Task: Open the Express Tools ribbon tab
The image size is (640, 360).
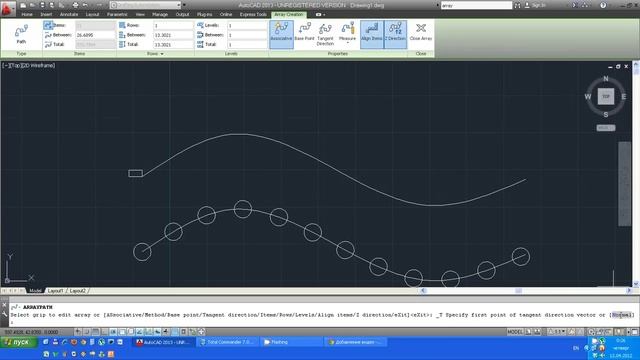Action: (253, 14)
